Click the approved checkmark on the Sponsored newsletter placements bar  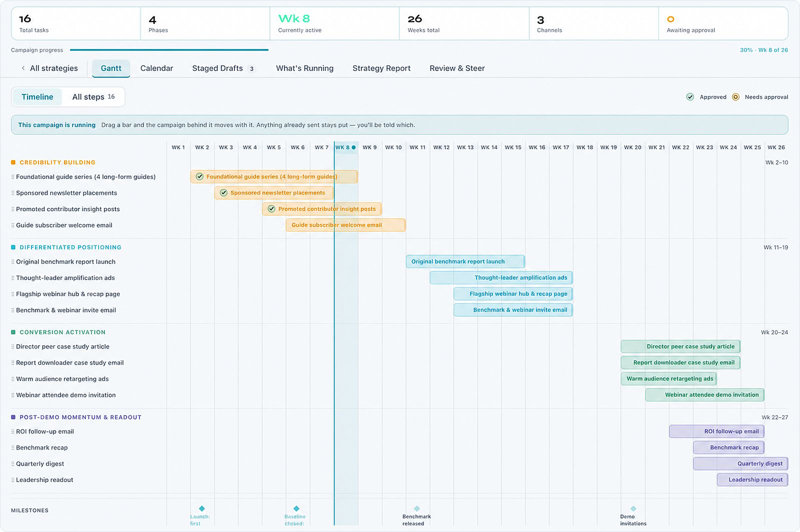(x=223, y=193)
